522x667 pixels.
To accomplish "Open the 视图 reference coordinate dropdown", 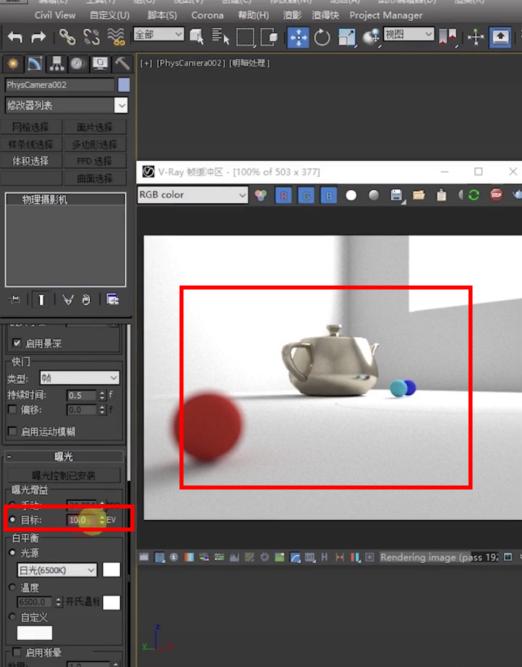I will pyautogui.click(x=408, y=34).
